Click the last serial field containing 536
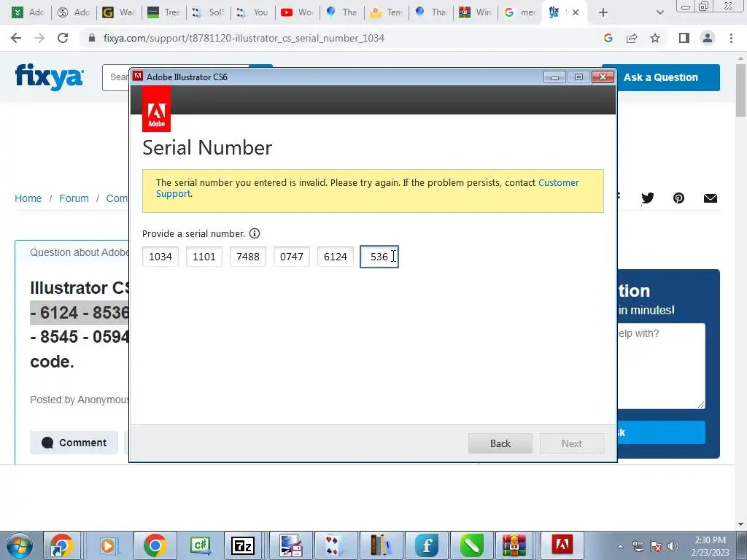 379,257
